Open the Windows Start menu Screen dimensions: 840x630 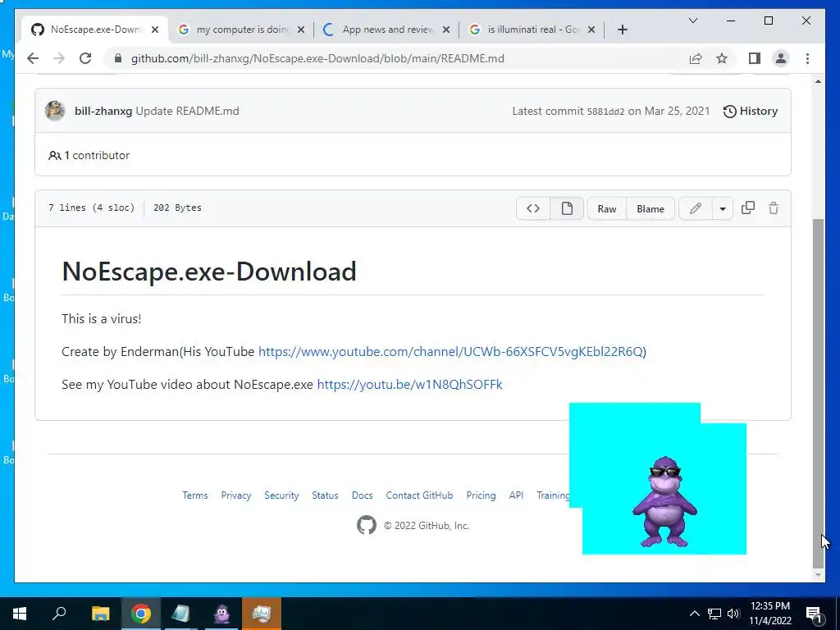pyautogui.click(x=20, y=614)
